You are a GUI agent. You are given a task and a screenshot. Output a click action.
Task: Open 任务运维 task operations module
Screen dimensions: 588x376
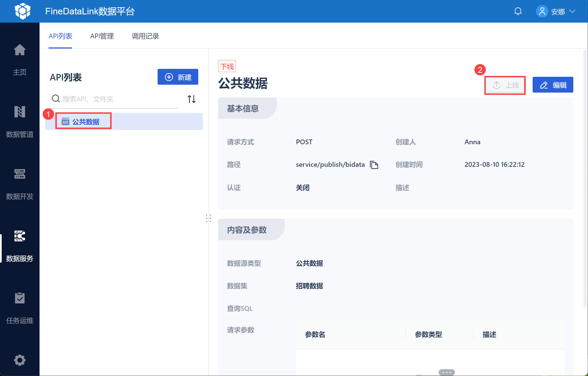[19, 307]
